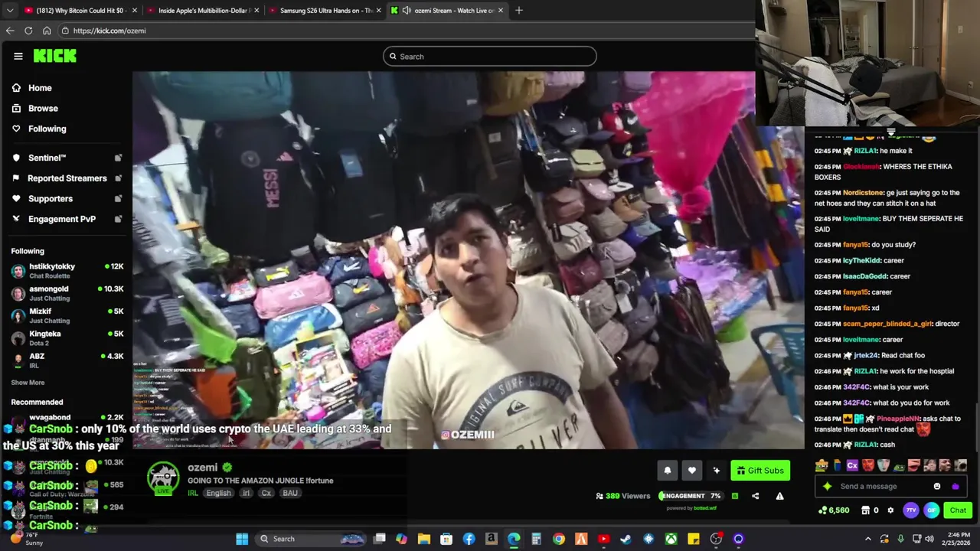This screenshot has width=980, height=551.
Task: Open Following in the sidebar
Action: [x=47, y=129]
